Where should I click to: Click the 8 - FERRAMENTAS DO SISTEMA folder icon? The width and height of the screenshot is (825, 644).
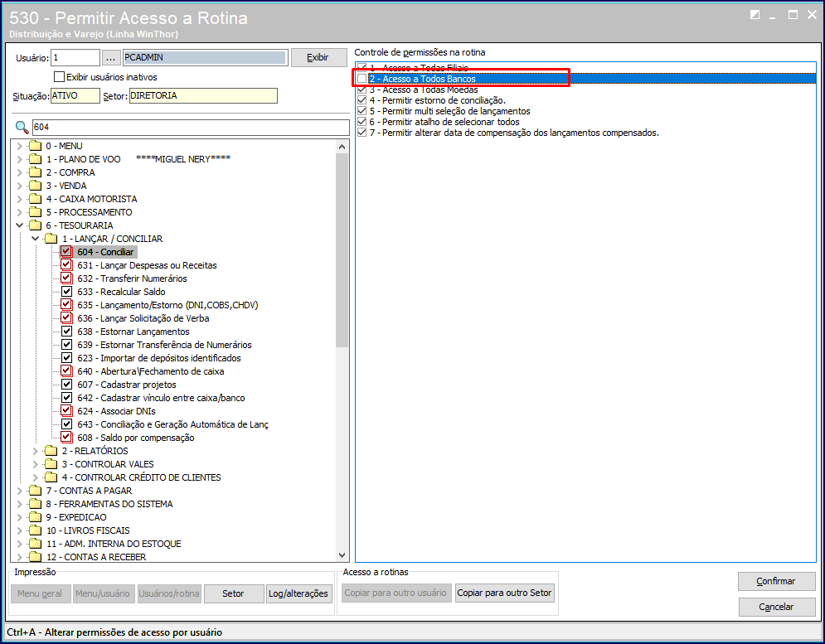click(36, 504)
